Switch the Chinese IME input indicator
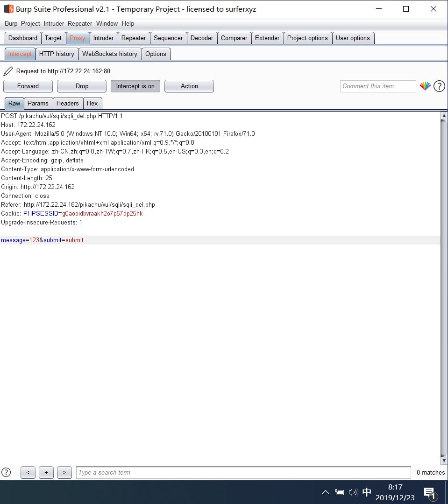The image size is (448, 504). click(x=367, y=492)
